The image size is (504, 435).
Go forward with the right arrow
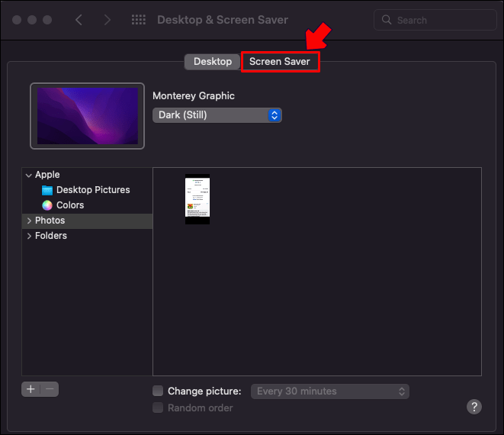tap(108, 20)
